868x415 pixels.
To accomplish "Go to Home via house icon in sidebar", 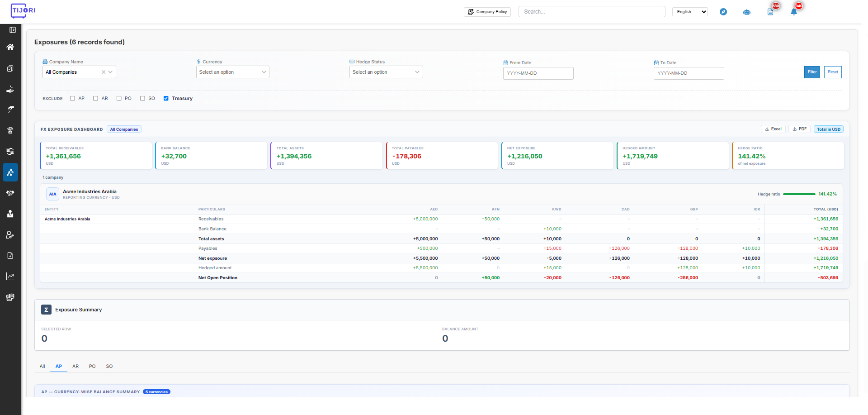I will point(10,47).
